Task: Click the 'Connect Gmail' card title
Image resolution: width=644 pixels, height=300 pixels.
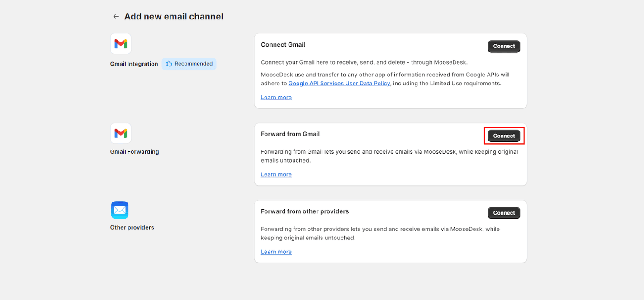Action: coord(283,45)
